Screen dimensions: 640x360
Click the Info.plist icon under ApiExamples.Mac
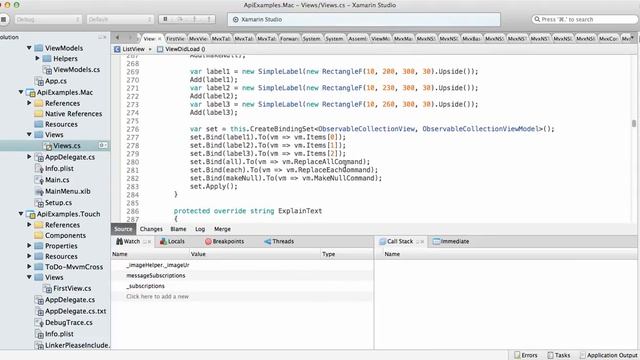coord(39,169)
